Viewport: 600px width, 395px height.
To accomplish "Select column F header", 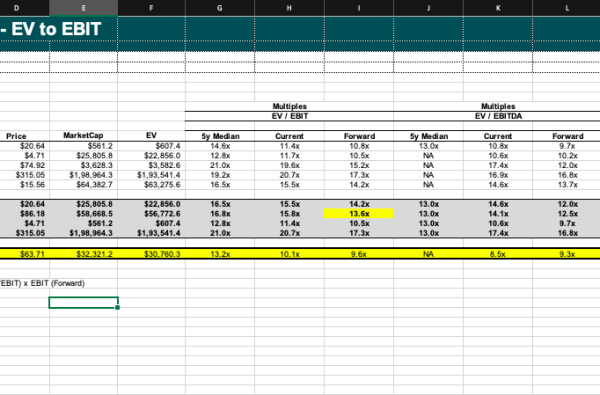I will click(152, 8).
